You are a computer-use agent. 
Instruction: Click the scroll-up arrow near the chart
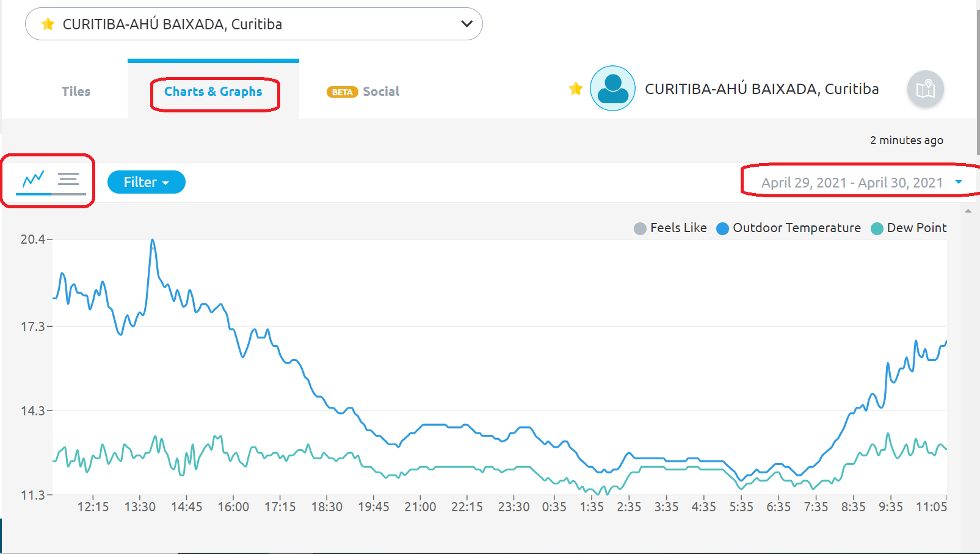[x=968, y=211]
